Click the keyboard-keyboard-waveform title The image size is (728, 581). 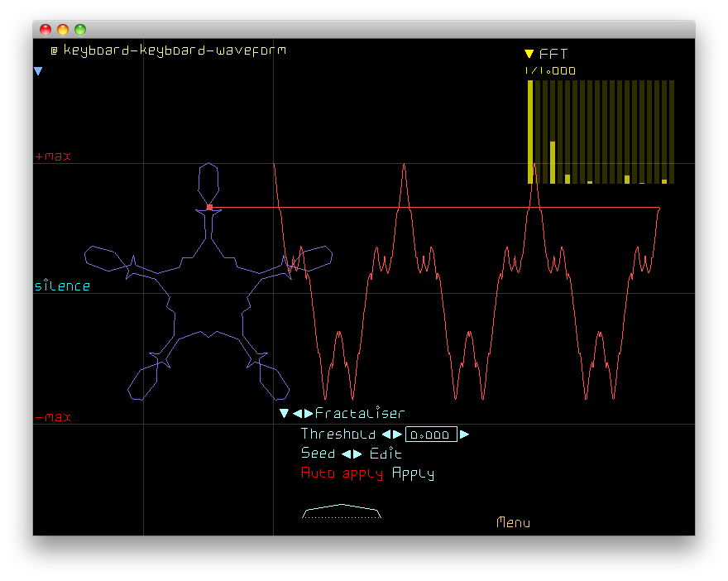[175, 50]
